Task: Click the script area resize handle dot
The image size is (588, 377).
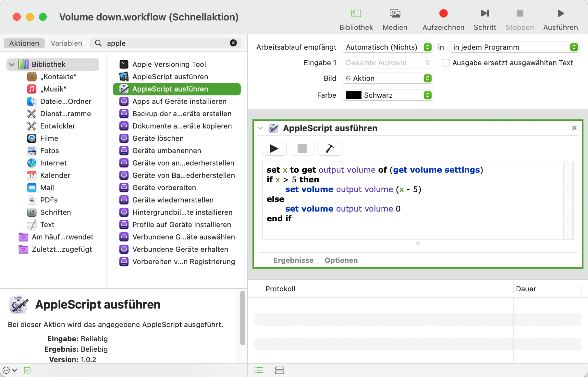Action: pos(418,243)
